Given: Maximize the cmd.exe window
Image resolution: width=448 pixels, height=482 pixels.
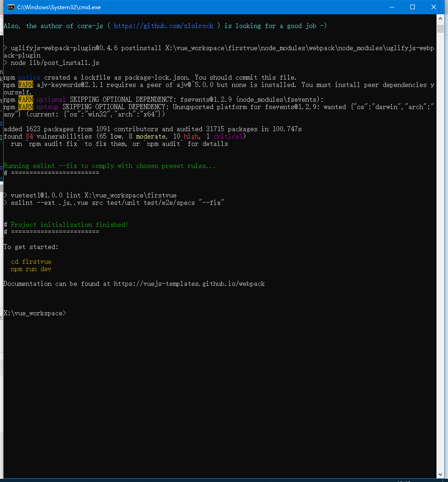Looking at the screenshot, I should pyautogui.click(x=413, y=7).
